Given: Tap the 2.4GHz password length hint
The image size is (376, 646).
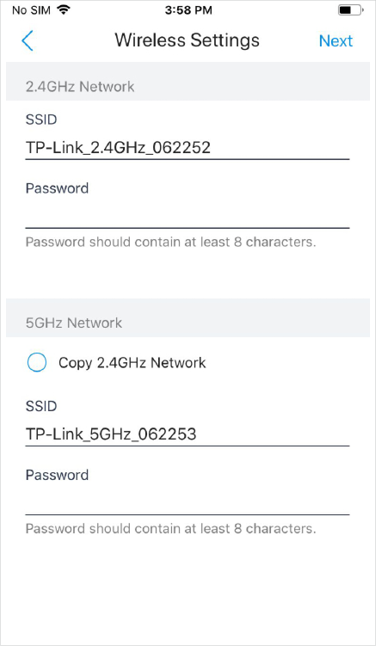Looking at the screenshot, I should point(170,242).
